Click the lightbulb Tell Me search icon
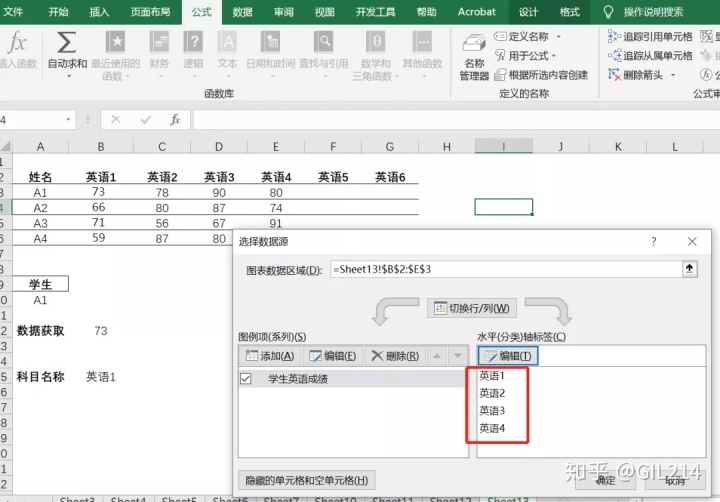 [608, 12]
